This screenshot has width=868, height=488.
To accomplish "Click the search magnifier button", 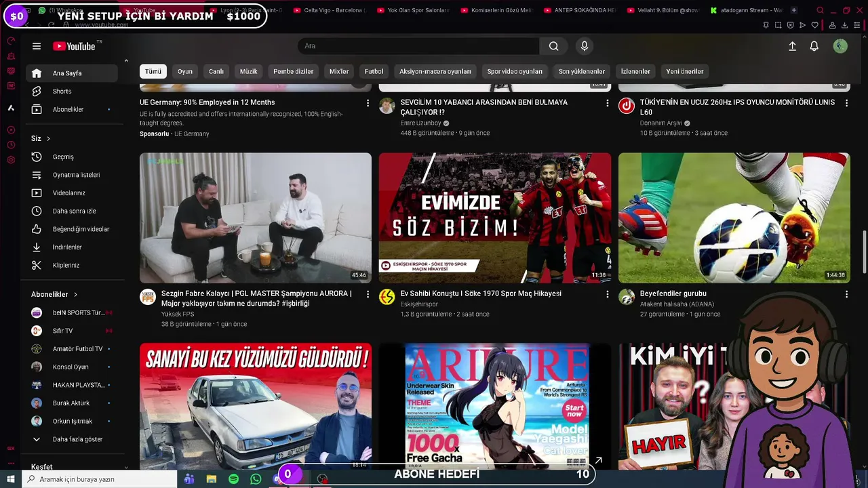I will 554,46.
